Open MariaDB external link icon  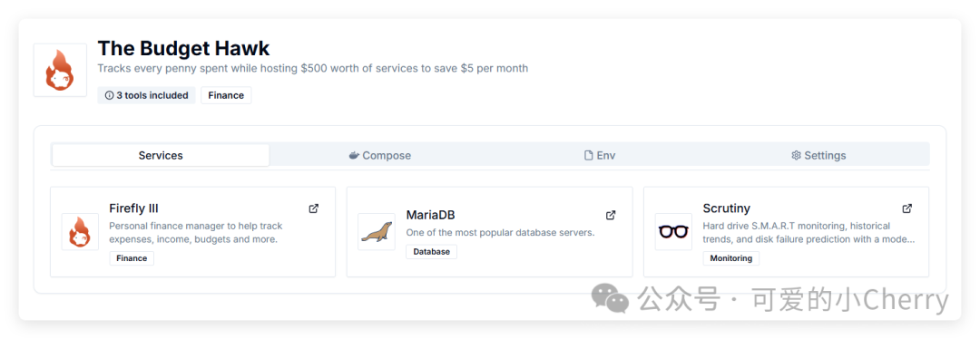point(611,215)
